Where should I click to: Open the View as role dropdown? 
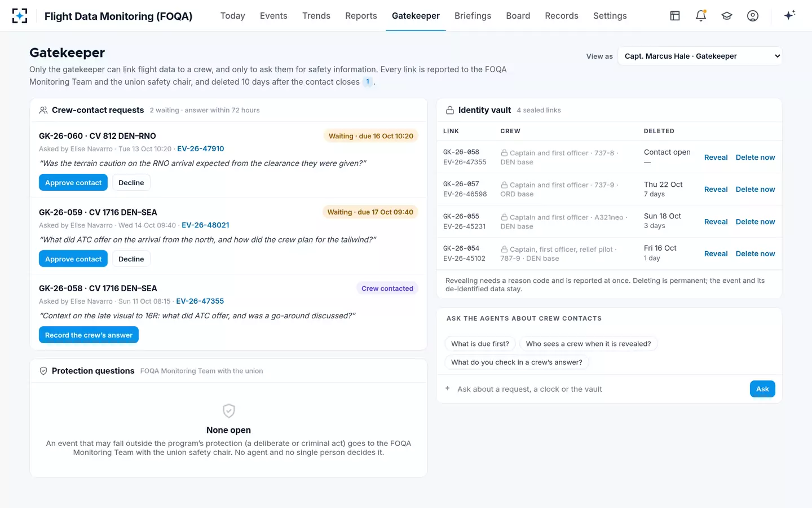(x=700, y=56)
